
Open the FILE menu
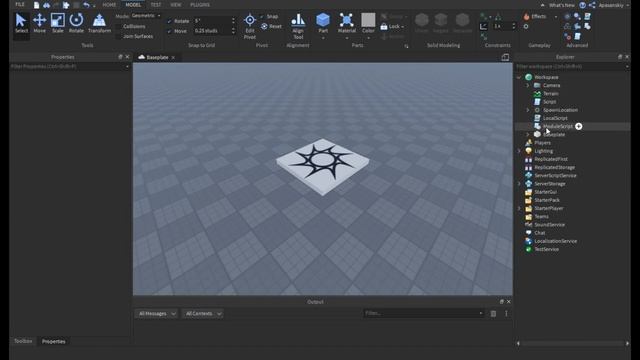point(20,4)
